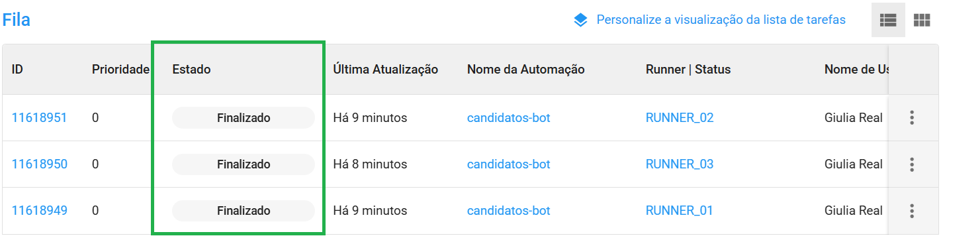Switch to the grid view icon
Viewport: 980px width, 242px height.
(x=922, y=20)
